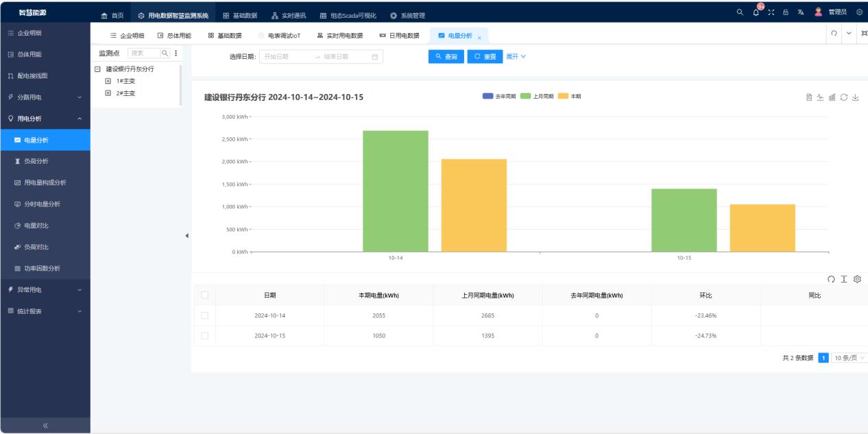Expand the 异常用电 sidebar menu

[45, 289]
